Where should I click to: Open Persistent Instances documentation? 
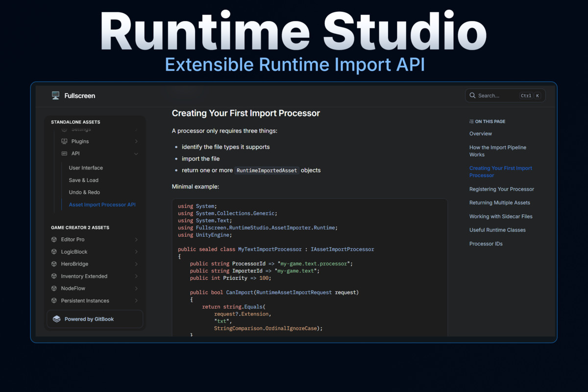(85, 301)
